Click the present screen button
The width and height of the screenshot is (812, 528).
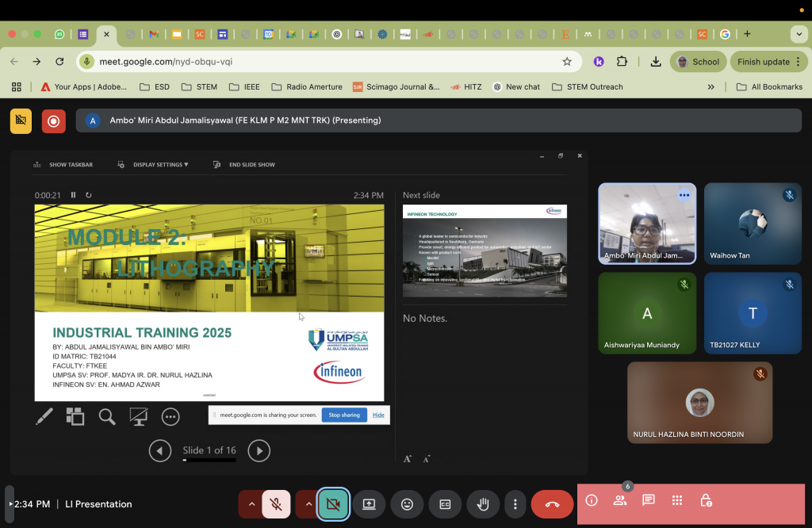[369, 504]
